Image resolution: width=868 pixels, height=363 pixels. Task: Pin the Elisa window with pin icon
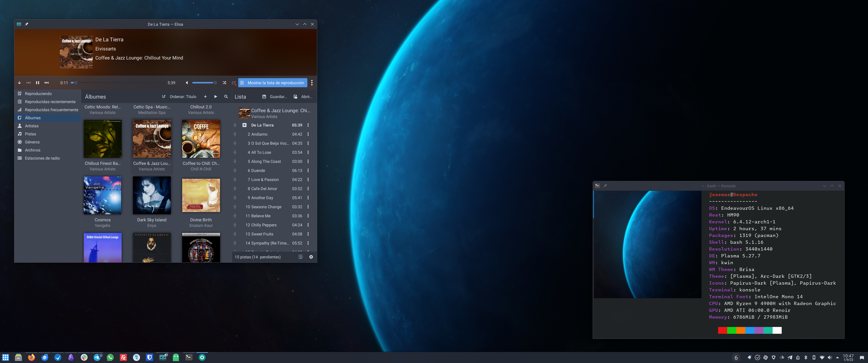(26, 24)
